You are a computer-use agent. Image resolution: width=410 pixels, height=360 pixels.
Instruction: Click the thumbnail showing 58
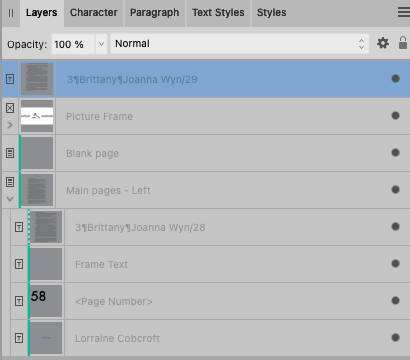(x=46, y=301)
